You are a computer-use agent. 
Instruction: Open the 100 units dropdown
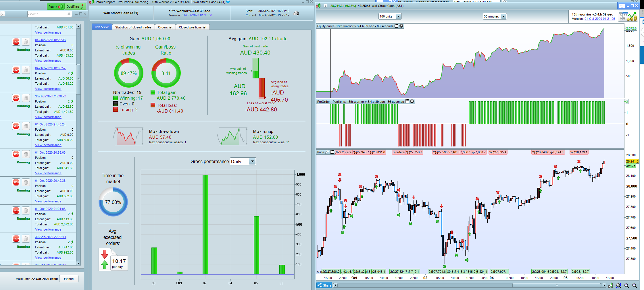pyautogui.click(x=390, y=16)
